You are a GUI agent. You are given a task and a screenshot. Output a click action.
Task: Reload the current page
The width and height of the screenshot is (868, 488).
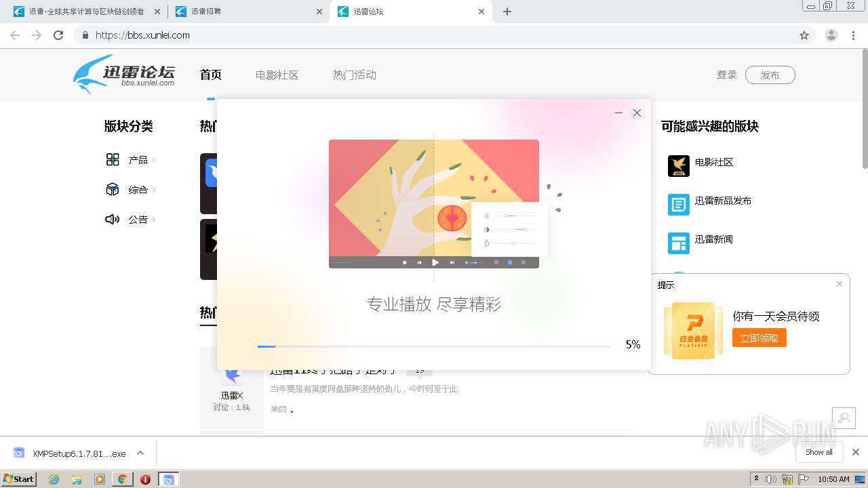[58, 35]
